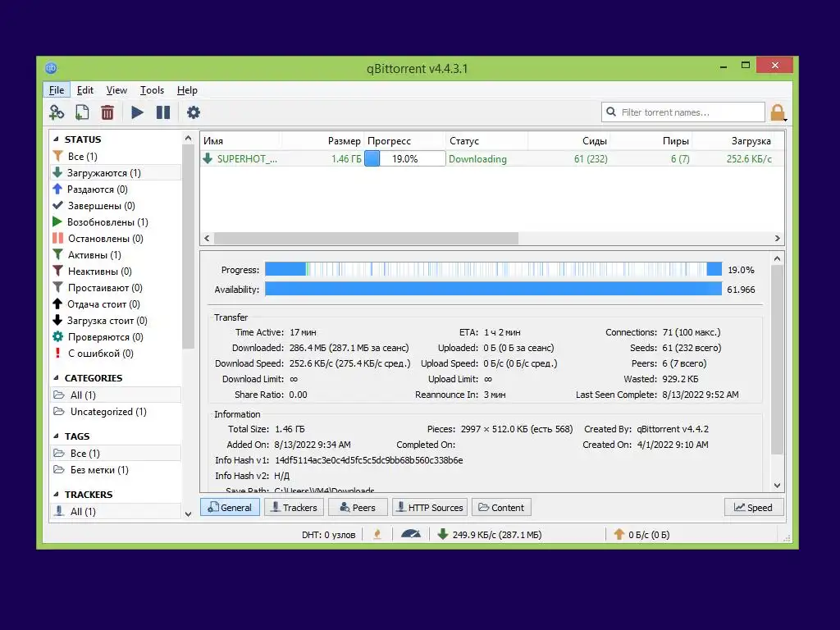Sort by the Размер column header
Viewport: 840px width, 630px height.
click(x=322, y=141)
